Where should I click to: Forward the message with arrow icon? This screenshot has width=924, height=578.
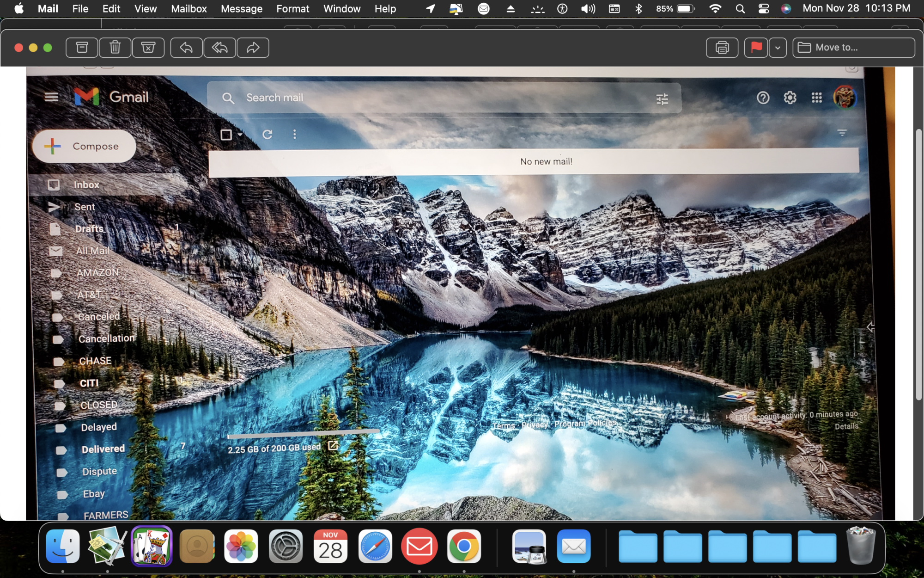point(253,48)
